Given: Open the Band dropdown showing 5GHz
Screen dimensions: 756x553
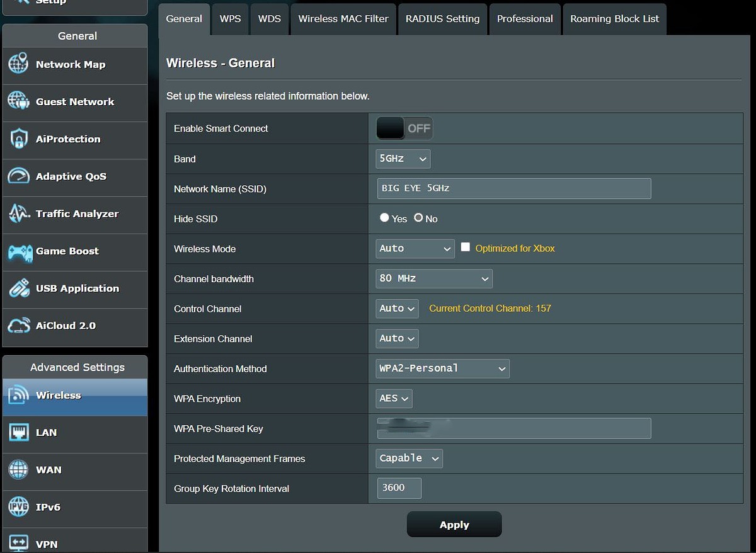Looking at the screenshot, I should click(x=403, y=159).
